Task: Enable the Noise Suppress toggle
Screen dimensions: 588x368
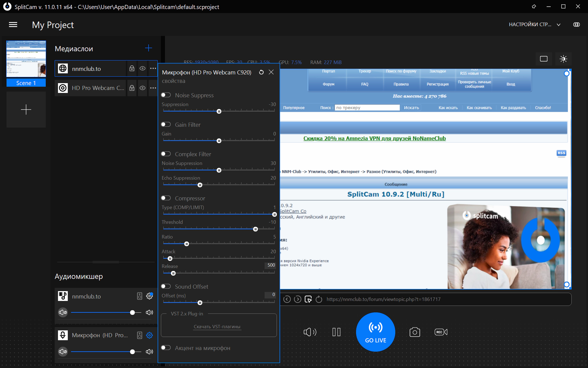Action: (166, 95)
